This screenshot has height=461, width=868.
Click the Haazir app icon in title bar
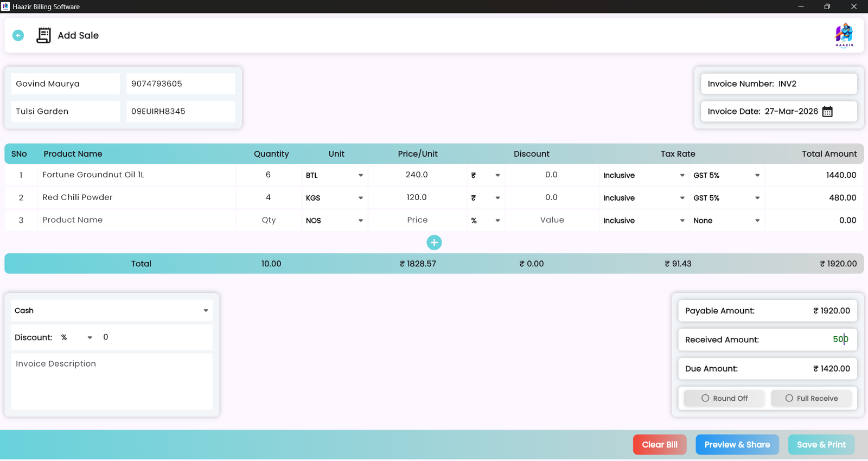[x=5, y=7]
